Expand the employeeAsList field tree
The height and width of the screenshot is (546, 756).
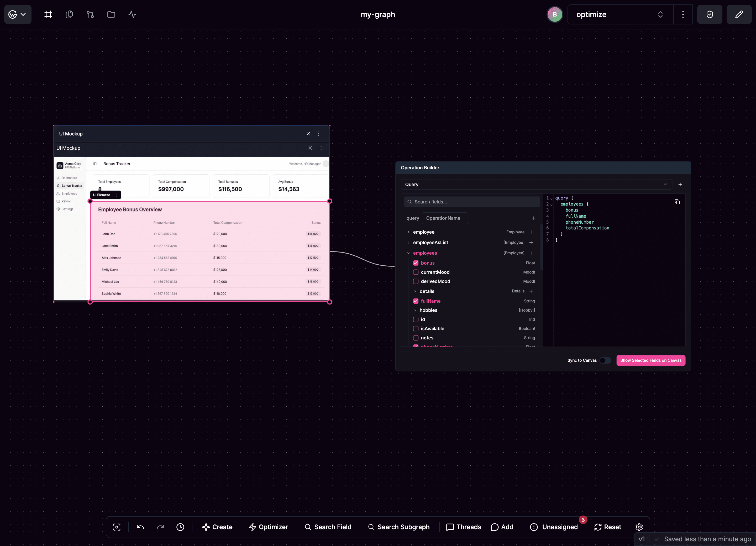[408, 242]
